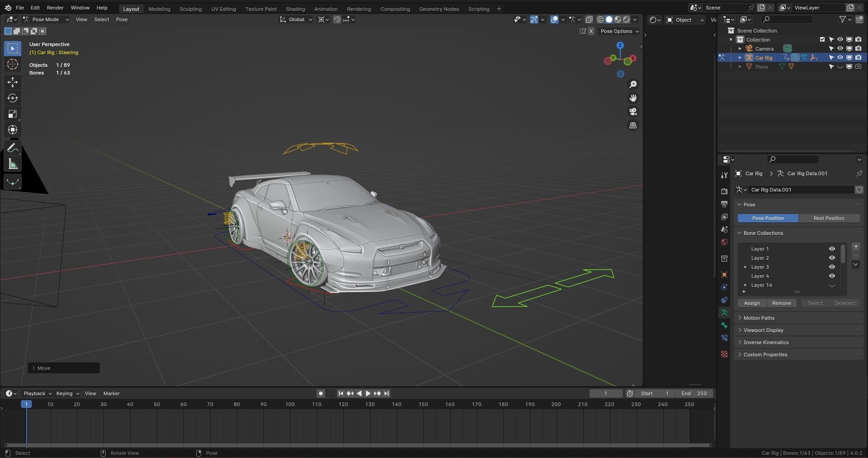The height and width of the screenshot is (458, 868).
Task: Switch to the Geometry Nodes workspace tab
Action: pos(439,9)
